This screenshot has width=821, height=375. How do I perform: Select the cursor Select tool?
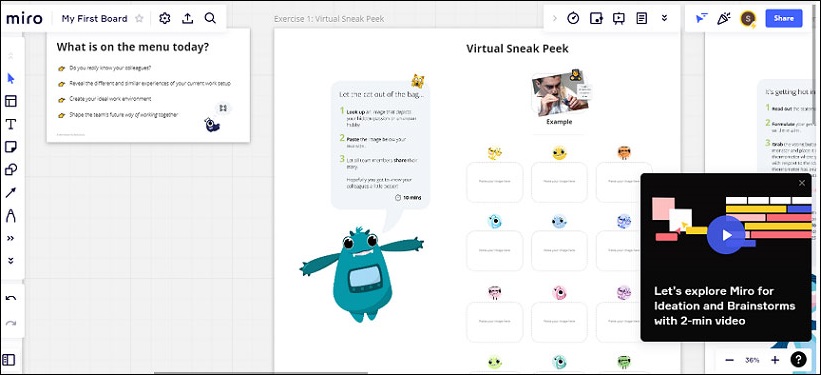(x=11, y=79)
